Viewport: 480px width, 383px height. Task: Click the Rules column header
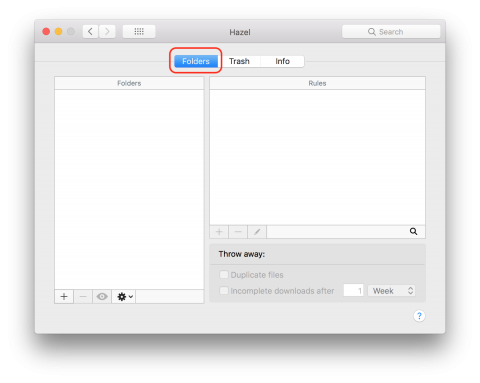coord(317,83)
